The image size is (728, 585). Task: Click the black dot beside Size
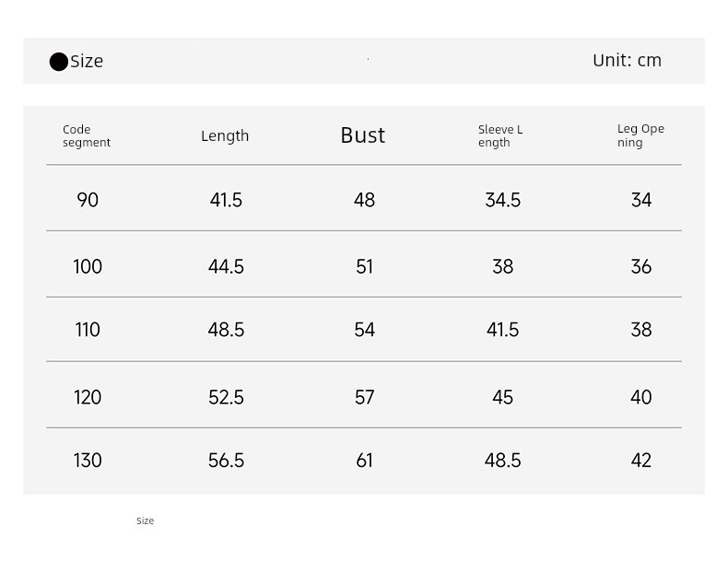pos(59,62)
